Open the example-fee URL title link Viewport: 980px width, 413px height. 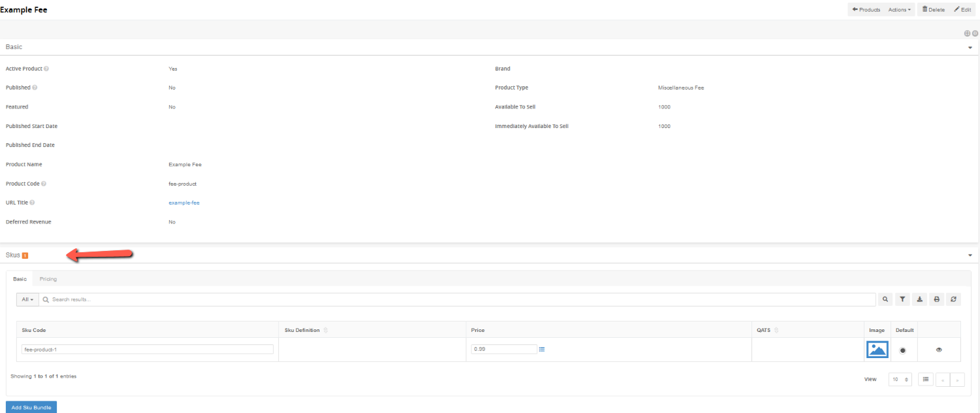pos(184,203)
